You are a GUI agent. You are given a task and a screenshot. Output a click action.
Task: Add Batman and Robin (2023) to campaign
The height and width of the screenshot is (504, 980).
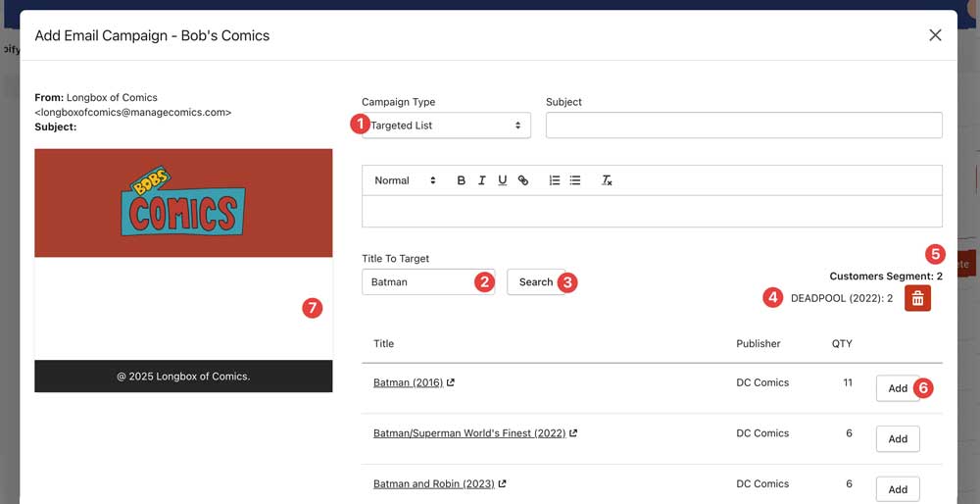pyautogui.click(x=898, y=489)
